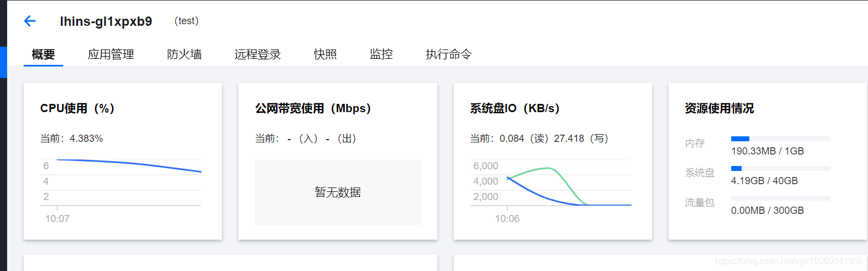868x271 pixels.
Task: Click the 系统盘IO (KB/s) card title
Action: click(x=515, y=108)
